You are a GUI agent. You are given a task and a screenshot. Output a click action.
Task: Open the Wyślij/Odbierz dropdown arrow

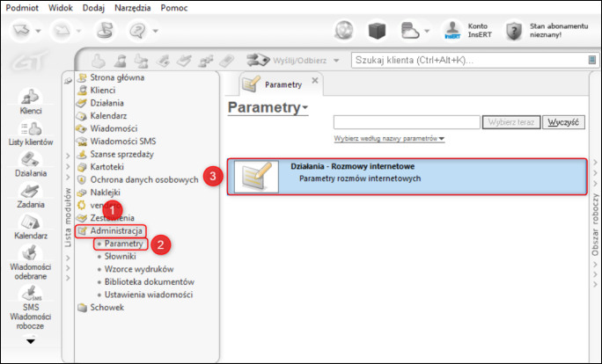pyautogui.click(x=336, y=61)
